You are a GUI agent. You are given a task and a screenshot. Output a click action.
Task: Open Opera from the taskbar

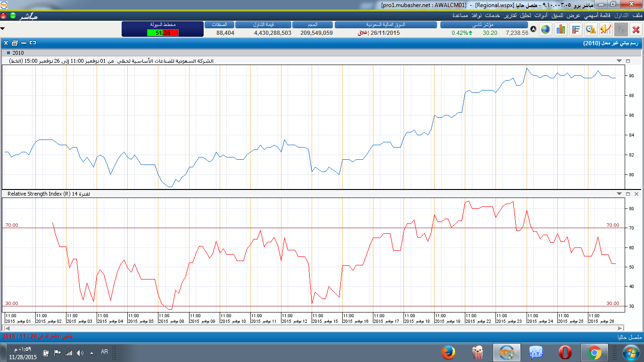point(565,352)
